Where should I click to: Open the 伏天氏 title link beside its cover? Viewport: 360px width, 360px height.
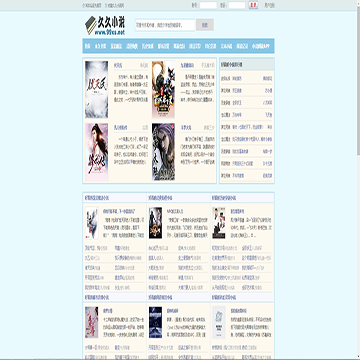pyautogui.click(x=118, y=65)
